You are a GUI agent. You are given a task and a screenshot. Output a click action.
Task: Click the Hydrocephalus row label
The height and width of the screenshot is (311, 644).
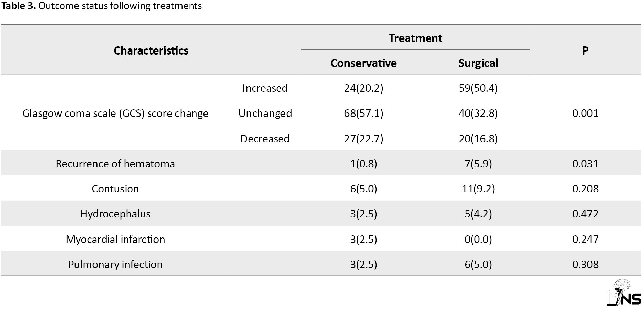(x=115, y=214)
